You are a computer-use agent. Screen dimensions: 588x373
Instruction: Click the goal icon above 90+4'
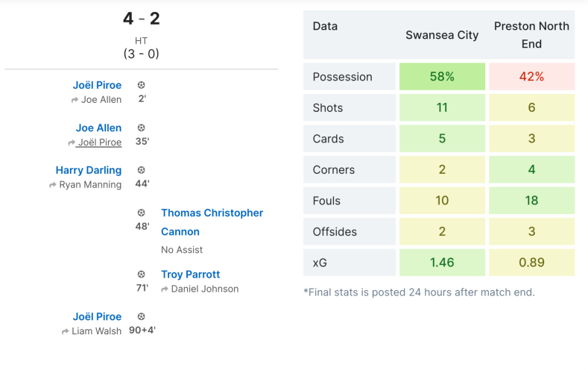click(x=142, y=316)
